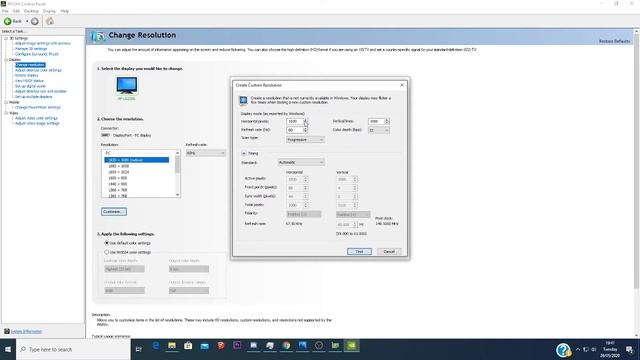Open Refresh rate dropdown beside resolution list
Viewport: 640px width, 360px height.
click(206, 153)
